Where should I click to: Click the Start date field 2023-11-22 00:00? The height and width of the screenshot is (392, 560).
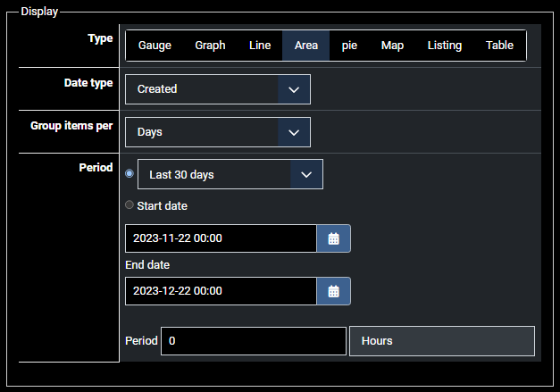[221, 238]
